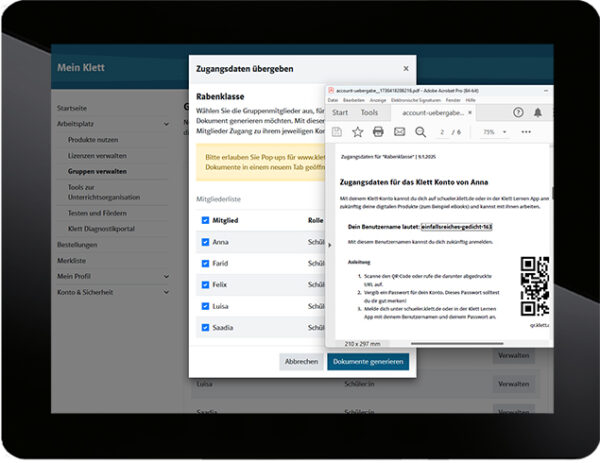Close the Zugangsdaten übergeben dialog
Image resolution: width=600 pixels, height=463 pixels.
pos(406,68)
